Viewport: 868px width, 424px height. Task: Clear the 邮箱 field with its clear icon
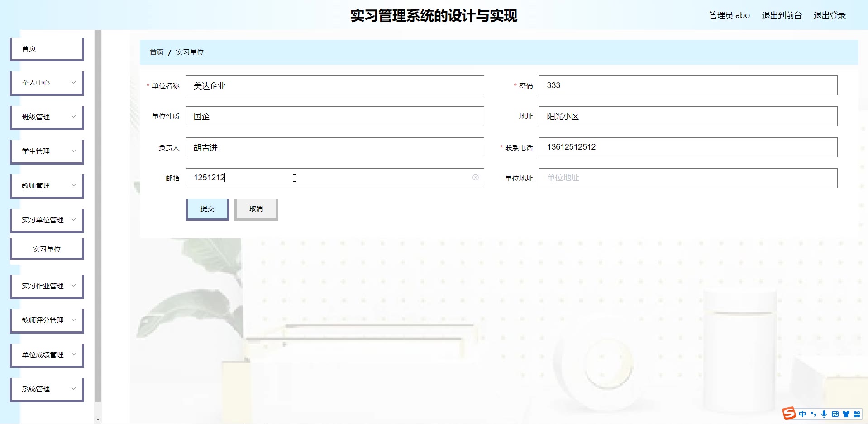pos(475,178)
